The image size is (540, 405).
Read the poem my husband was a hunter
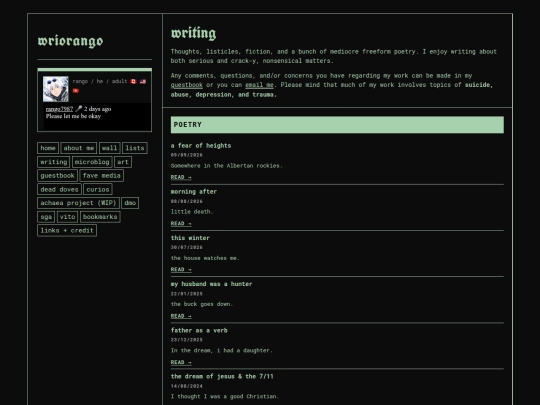pos(181,316)
